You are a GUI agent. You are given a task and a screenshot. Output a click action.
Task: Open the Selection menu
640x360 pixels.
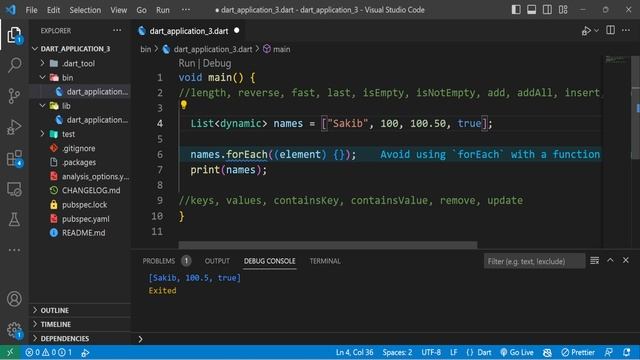coord(85,10)
